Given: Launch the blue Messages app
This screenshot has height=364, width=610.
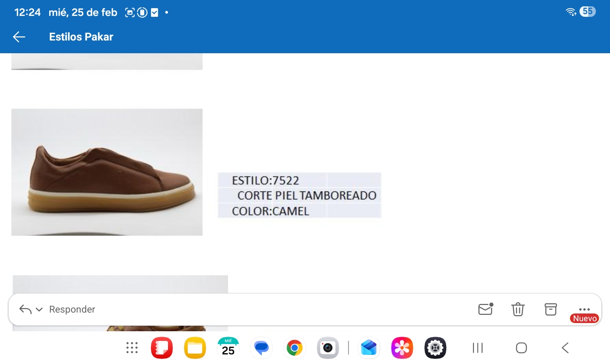Looking at the screenshot, I should (261, 348).
